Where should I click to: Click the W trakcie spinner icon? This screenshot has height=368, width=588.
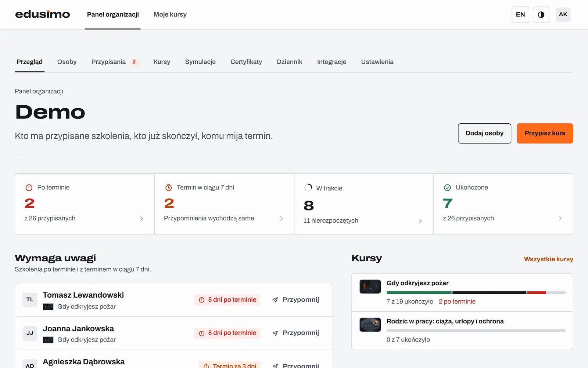pyautogui.click(x=308, y=188)
